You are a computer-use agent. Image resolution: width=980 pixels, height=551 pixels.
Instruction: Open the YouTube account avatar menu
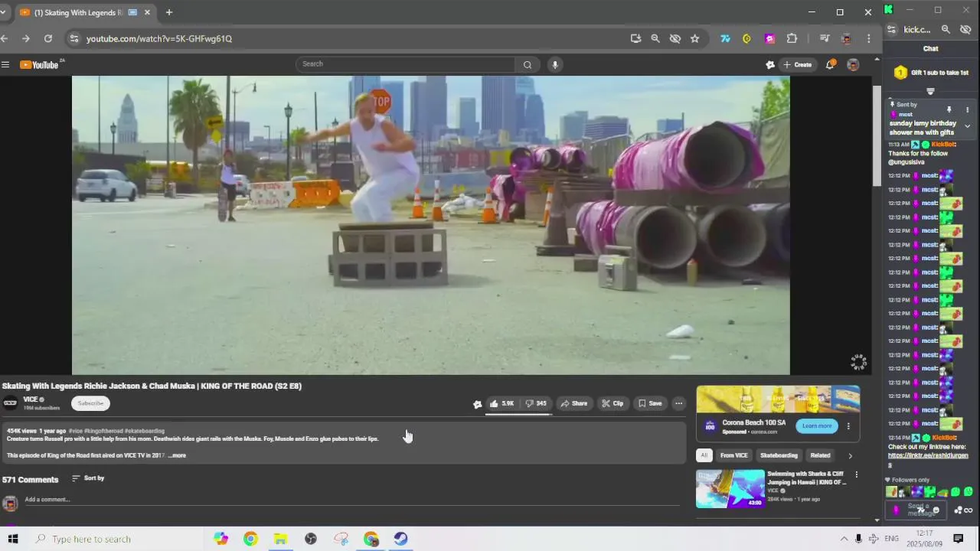click(853, 64)
